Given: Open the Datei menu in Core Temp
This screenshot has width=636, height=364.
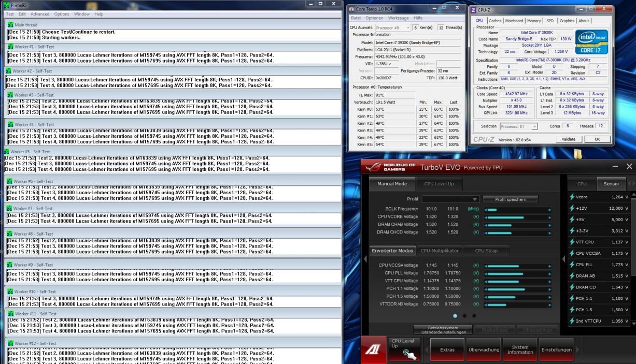Looking at the screenshot, I should point(357,18).
